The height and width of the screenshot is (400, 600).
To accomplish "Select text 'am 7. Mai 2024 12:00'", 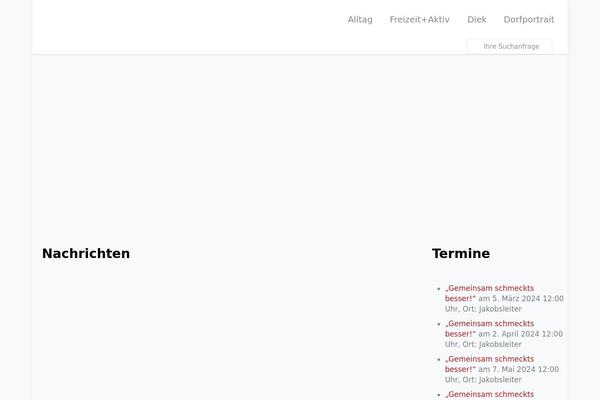I will [x=518, y=369].
